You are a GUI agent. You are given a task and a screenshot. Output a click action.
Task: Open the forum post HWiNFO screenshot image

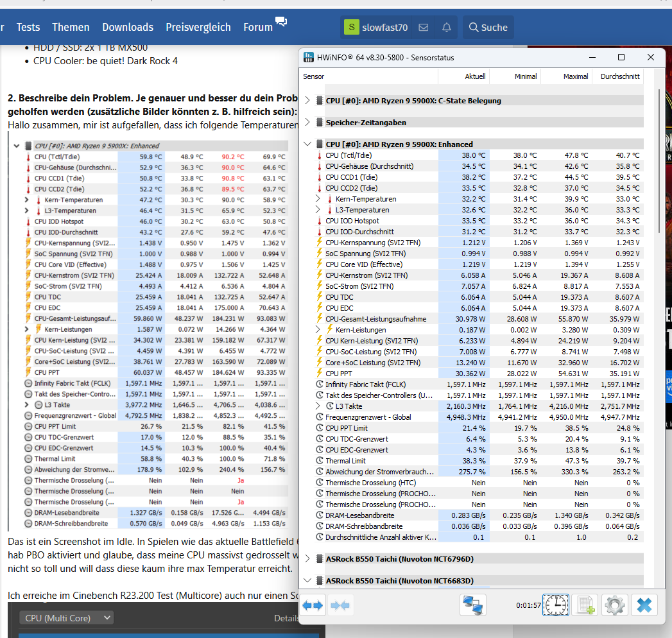[148, 331]
